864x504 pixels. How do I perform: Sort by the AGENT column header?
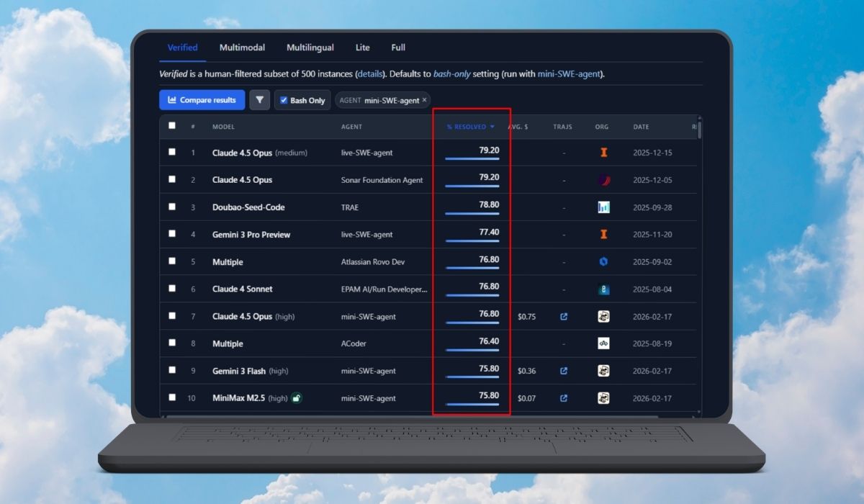point(351,127)
